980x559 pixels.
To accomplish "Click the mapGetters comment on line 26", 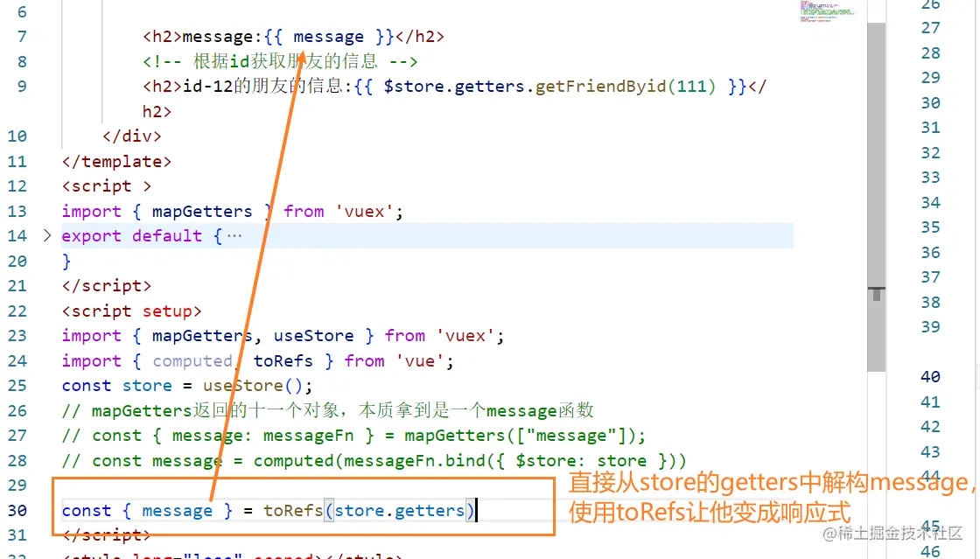I will pos(327,411).
